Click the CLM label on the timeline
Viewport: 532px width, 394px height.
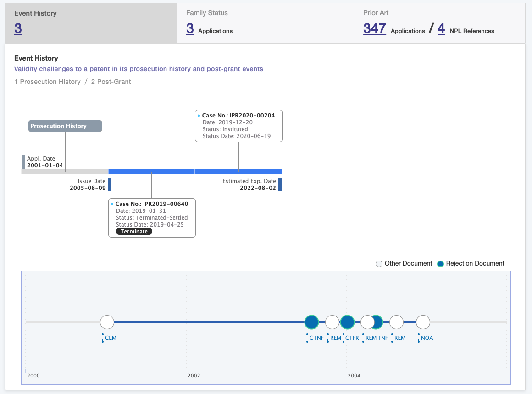[111, 338]
